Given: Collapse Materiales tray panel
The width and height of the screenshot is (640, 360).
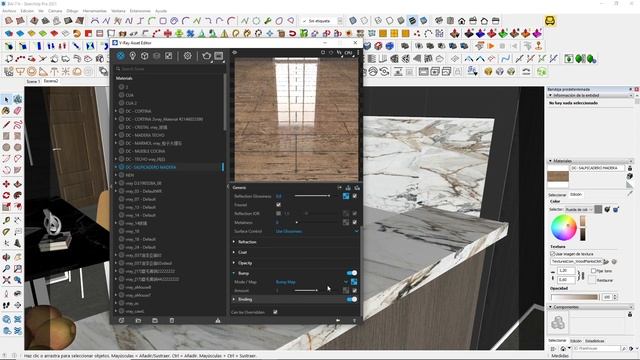Looking at the screenshot, I should click(550, 161).
